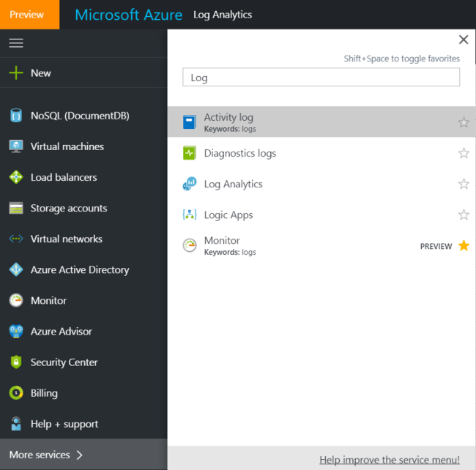Click the Azure Active Directory icon
This screenshot has width=476, height=470.
(x=16, y=269)
